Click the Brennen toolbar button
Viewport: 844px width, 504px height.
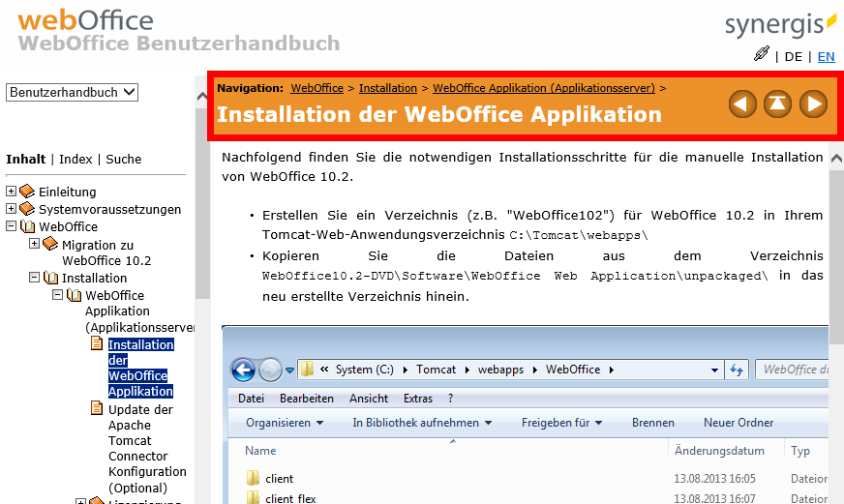(x=653, y=423)
